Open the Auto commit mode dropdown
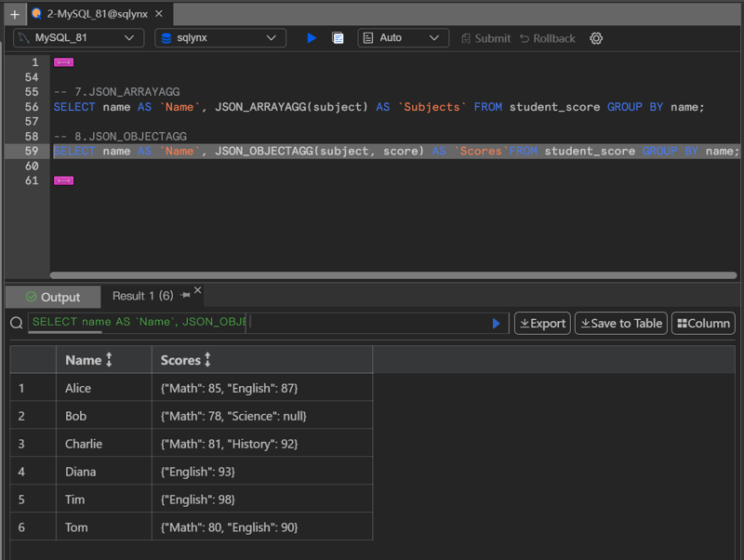This screenshot has width=744, height=560. pos(403,38)
